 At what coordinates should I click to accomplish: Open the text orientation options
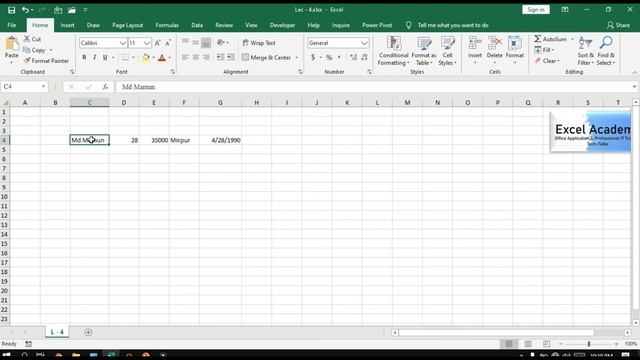pyautogui.click(x=222, y=42)
